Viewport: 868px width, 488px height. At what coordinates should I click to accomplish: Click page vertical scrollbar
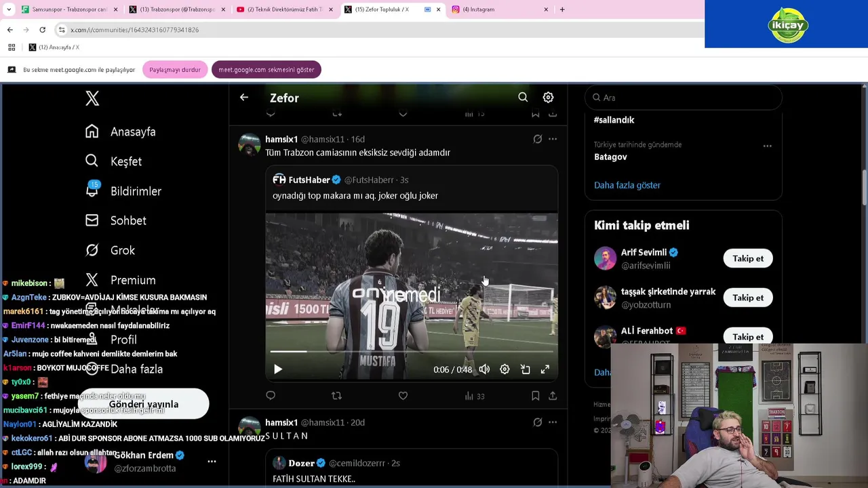(x=864, y=187)
